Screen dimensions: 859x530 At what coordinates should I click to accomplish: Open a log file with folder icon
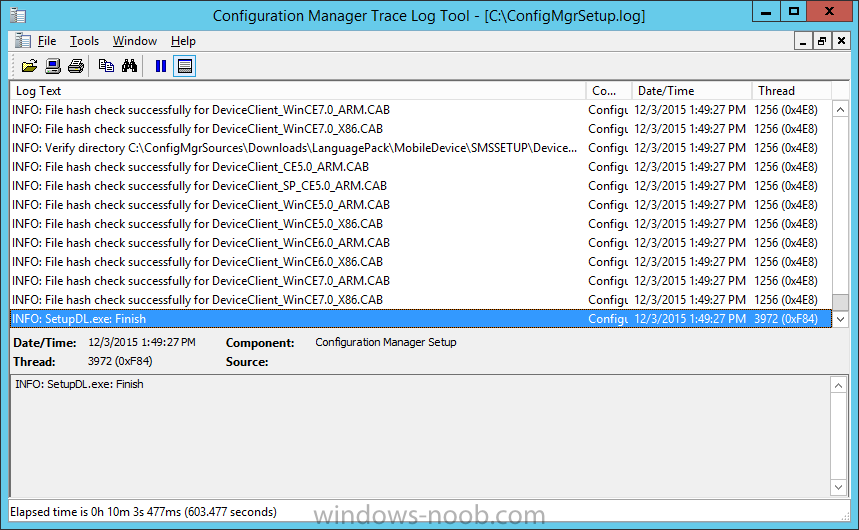click(x=29, y=66)
